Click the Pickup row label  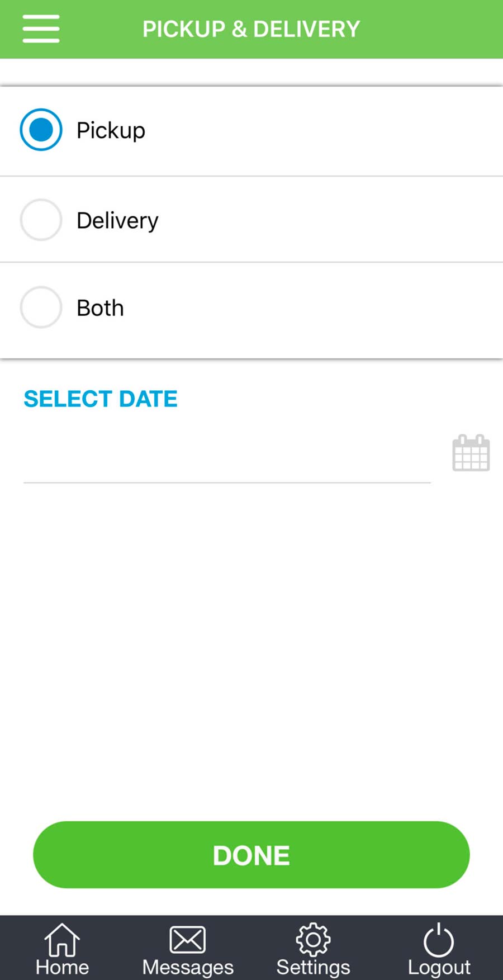coord(111,130)
